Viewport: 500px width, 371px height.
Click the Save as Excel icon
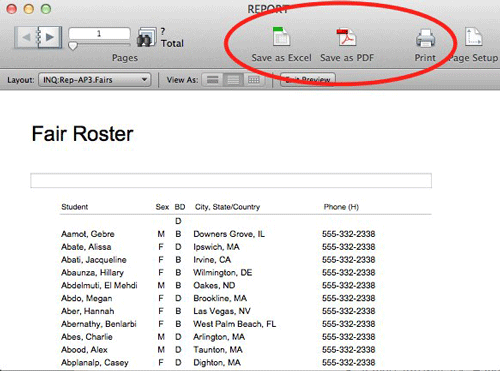pos(281,36)
